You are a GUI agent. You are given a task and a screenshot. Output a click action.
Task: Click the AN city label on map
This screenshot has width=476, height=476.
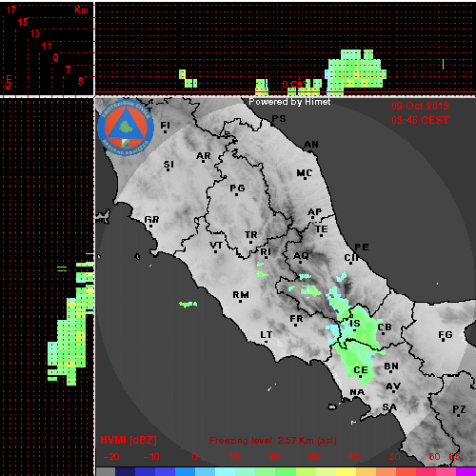point(311,145)
